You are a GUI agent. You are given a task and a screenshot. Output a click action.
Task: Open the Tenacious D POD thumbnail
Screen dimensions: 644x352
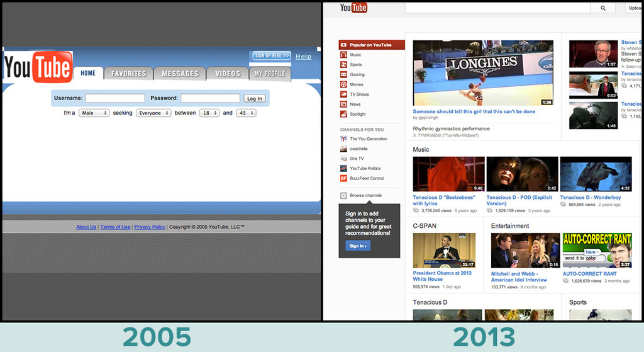point(523,174)
